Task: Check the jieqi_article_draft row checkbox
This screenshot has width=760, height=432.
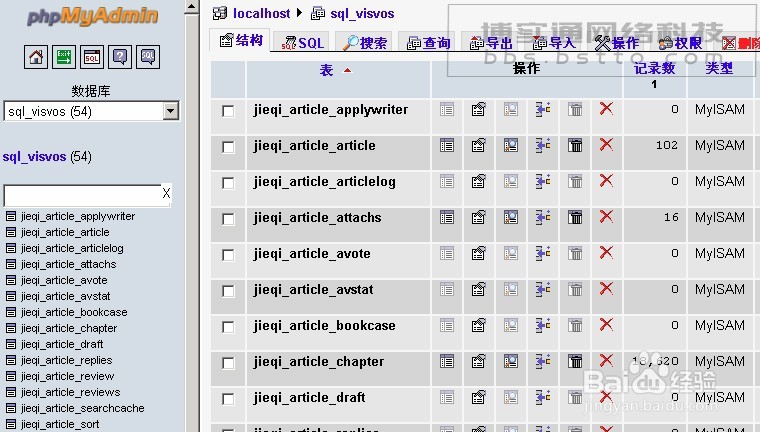Action: tap(228, 399)
